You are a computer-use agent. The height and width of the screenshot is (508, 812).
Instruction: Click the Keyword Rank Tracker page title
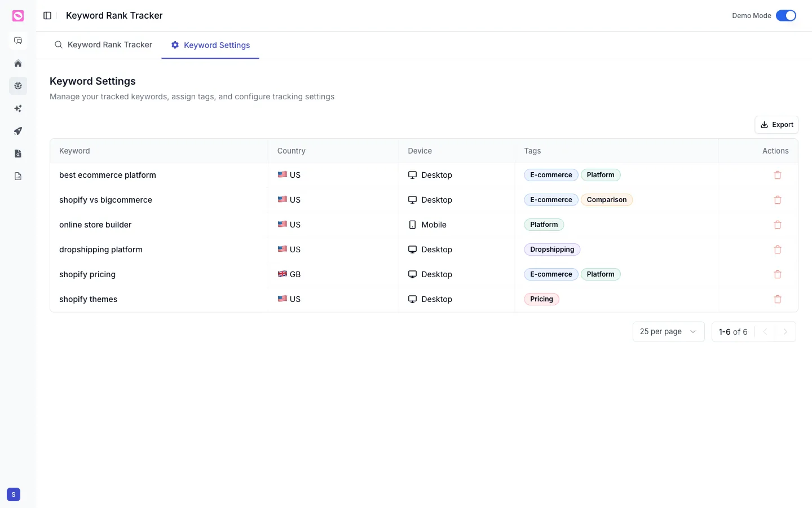point(114,16)
